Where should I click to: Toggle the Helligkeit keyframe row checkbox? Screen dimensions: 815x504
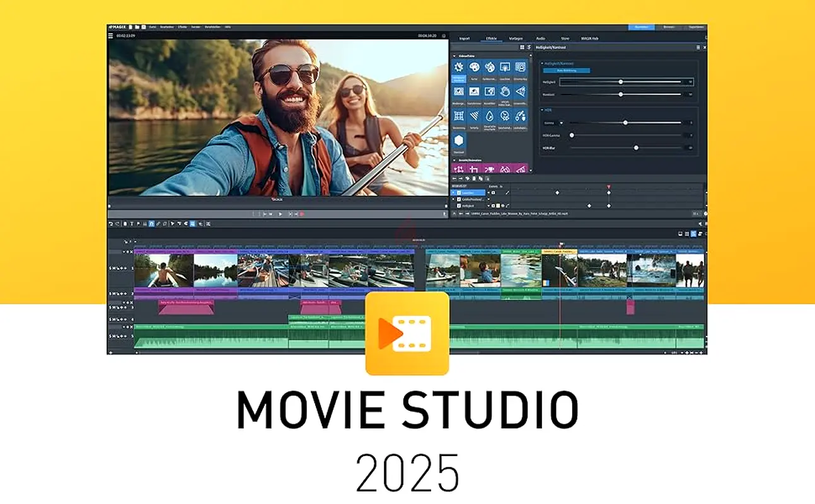click(x=459, y=206)
